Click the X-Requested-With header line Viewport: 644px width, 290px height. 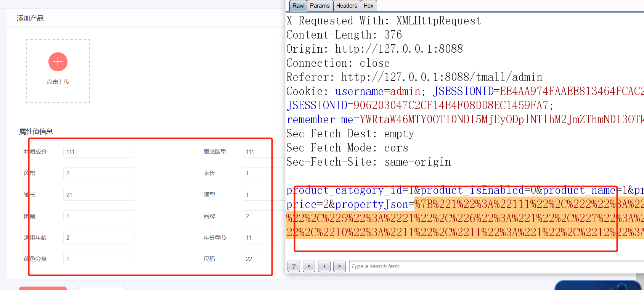click(384, 21)
